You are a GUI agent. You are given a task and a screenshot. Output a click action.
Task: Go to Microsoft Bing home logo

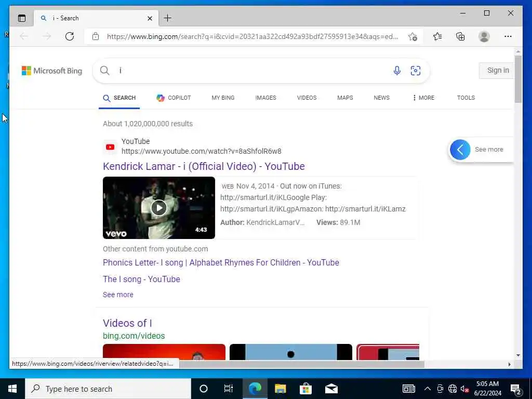click(52, 71)
